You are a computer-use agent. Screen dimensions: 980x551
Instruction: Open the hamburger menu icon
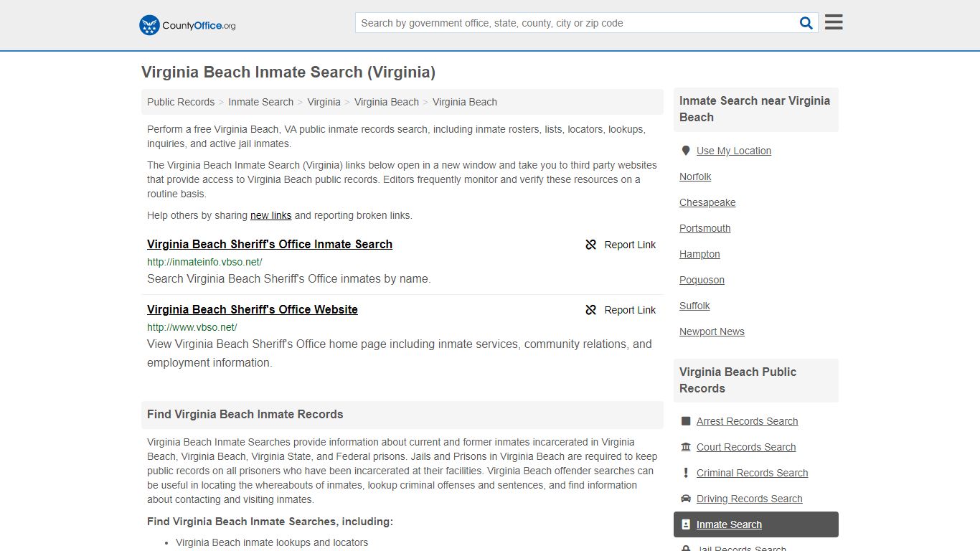(x=833, y=22)
